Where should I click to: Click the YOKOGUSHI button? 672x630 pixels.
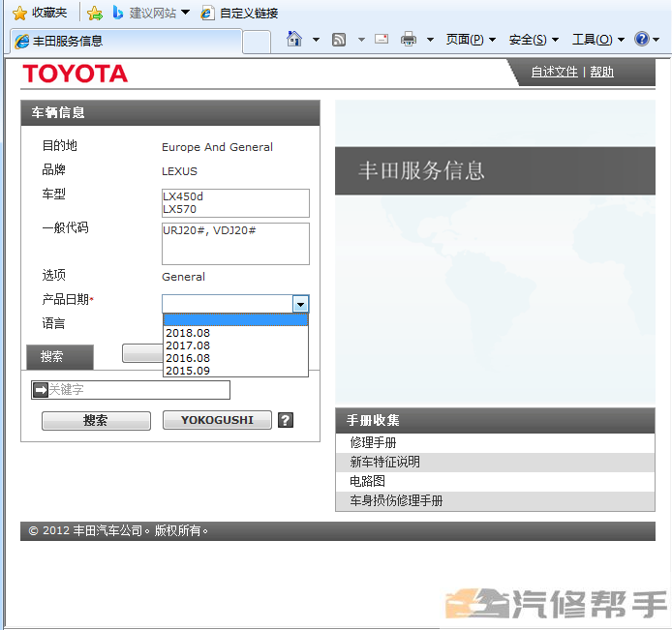pos(217,420)
